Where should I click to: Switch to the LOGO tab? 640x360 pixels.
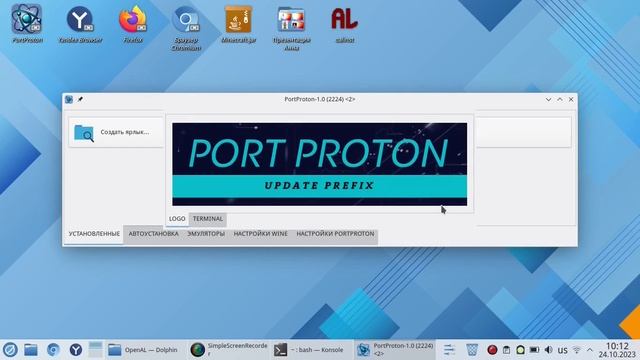coord(177,219)
